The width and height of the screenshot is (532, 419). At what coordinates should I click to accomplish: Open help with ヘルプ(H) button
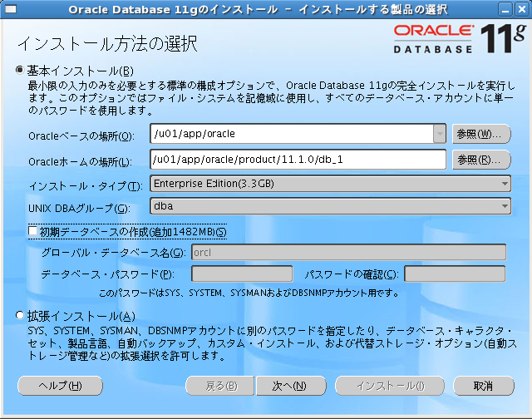point(60,386)
